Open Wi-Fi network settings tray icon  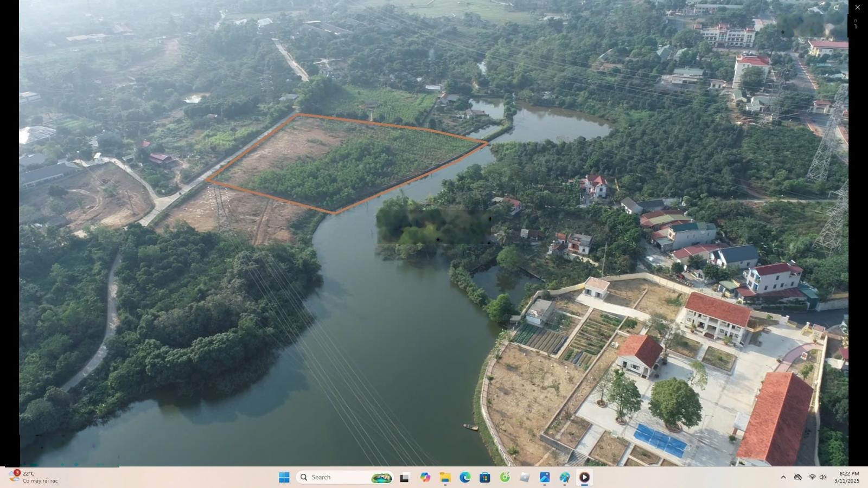pyautogui.click(x=812, y=477)
